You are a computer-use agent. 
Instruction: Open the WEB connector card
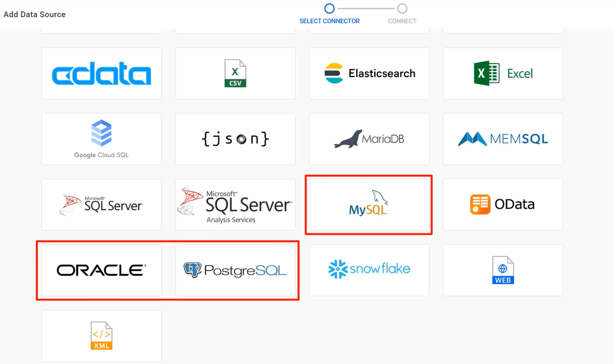pos(503,270)
